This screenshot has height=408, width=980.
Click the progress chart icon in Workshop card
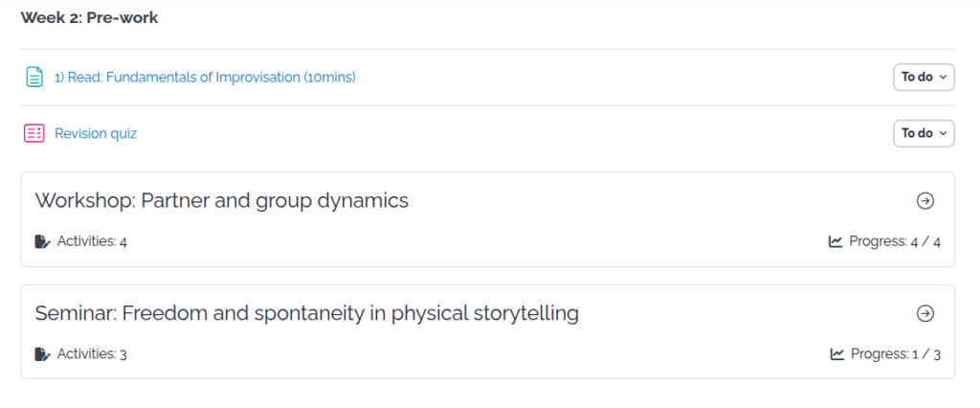click(835, 241)
